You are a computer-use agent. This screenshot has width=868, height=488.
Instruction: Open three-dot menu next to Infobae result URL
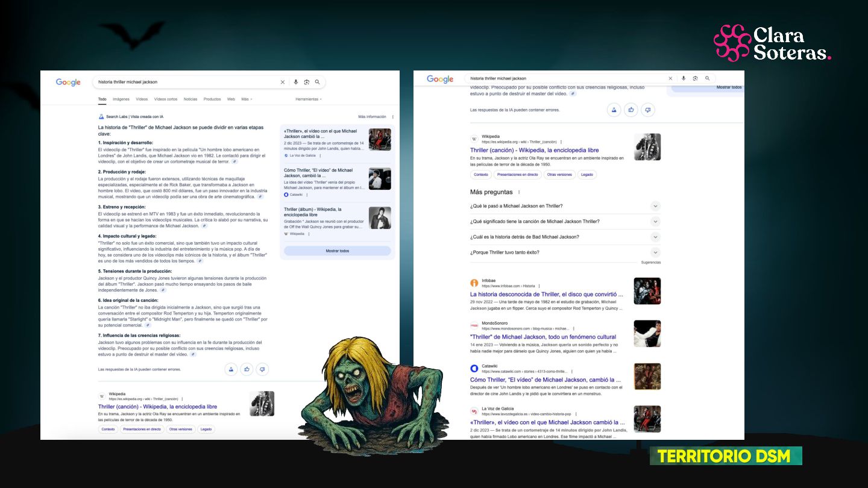coord(539,286)
